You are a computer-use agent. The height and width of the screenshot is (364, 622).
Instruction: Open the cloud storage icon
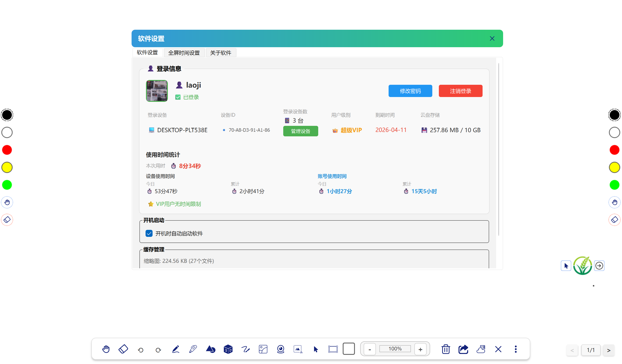pos(481,349)
